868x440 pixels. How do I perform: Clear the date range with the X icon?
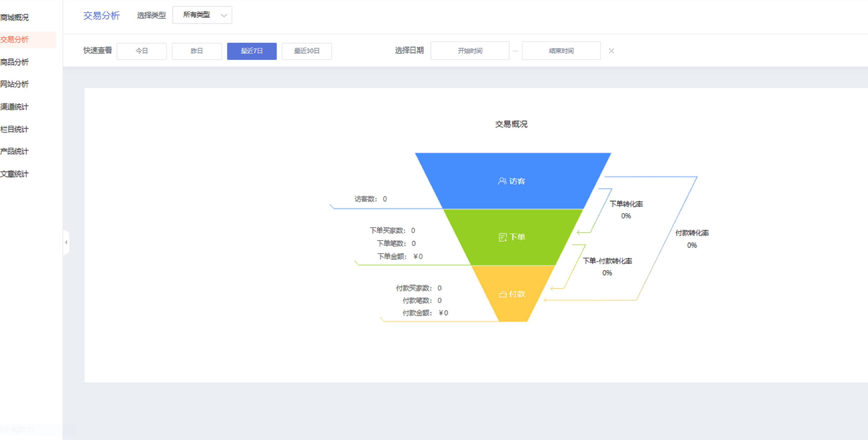pyautogui.click(x=611, y=51)
